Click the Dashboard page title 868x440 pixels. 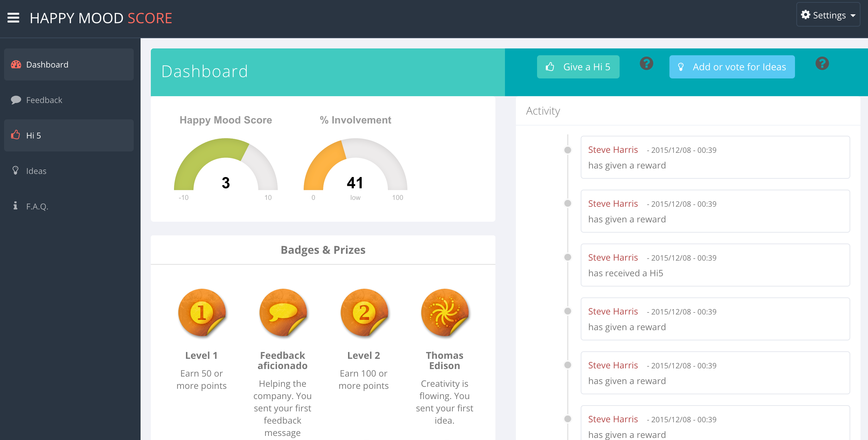click(205, 71)
